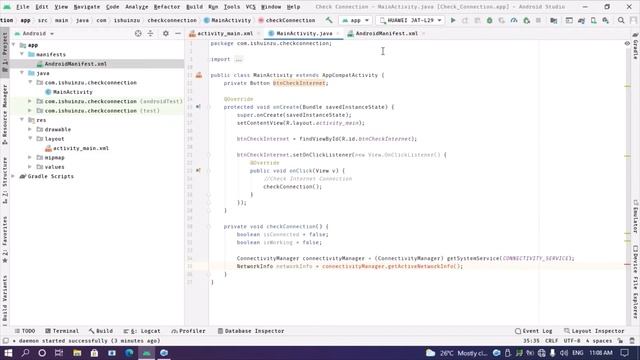640x360 pixels.
Task: Click the read-only lock icon in status bar
Action: (x=620, y=341)
